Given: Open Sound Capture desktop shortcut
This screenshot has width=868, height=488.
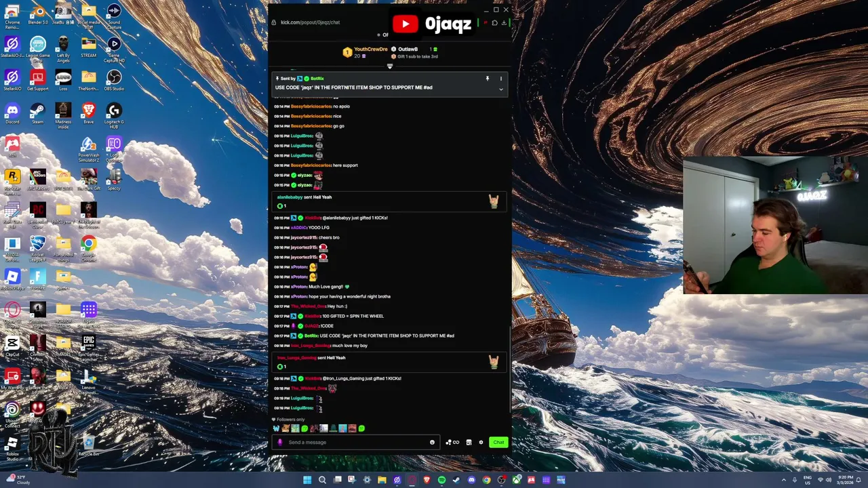Looking at the screenshot, I should pos(114,16).
